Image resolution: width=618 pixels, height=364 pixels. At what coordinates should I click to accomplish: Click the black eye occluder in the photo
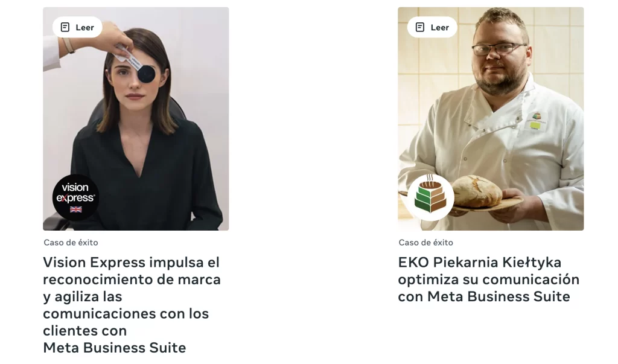click(147, 74)
